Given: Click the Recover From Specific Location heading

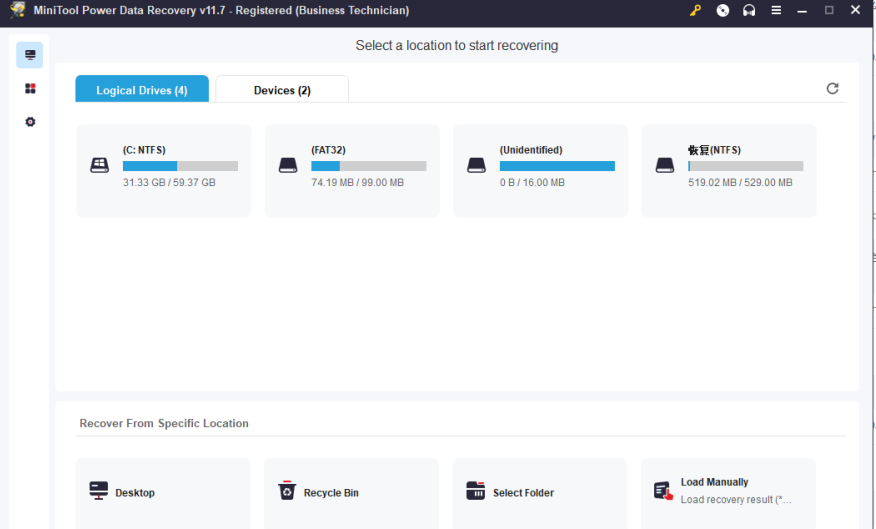Looking at the screenshot, I should pos(164,423).
